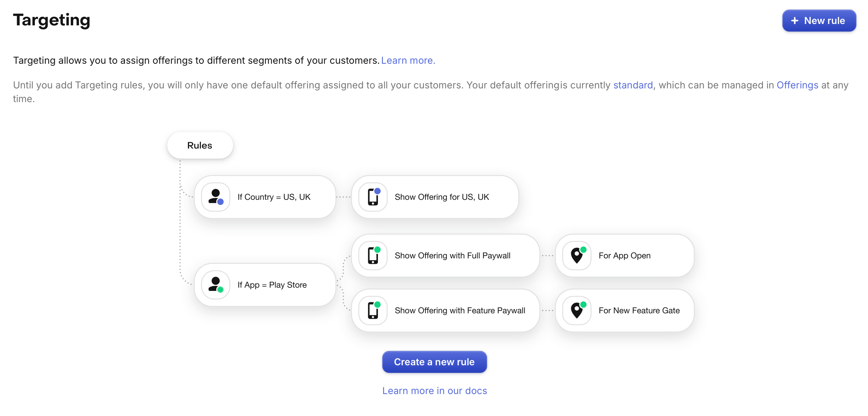Click location pin icon for App Open
This screenshot has height=416, width=868.
(x=577, y=256)
